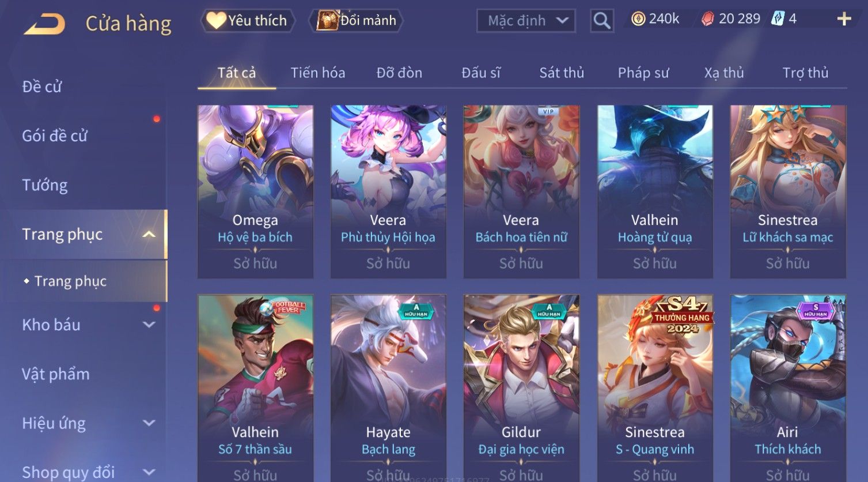Open Yêu thích favorites heart button

pos(248,21)
